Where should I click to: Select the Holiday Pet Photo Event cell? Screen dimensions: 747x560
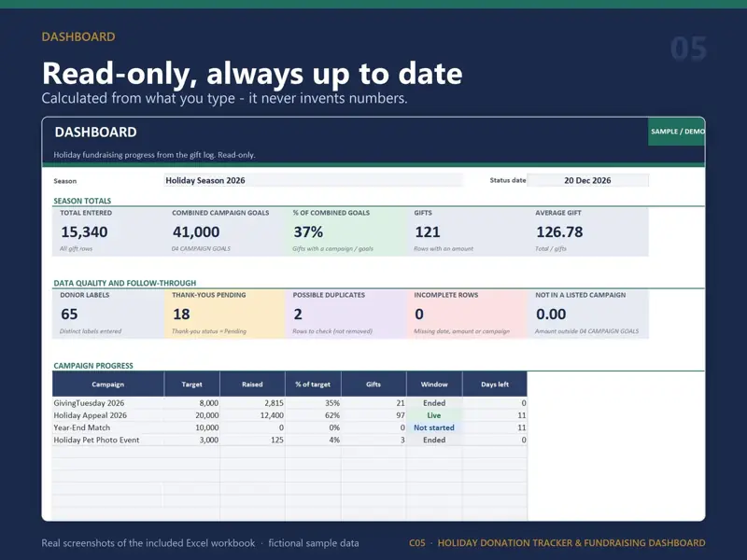[x=108, y=440]
